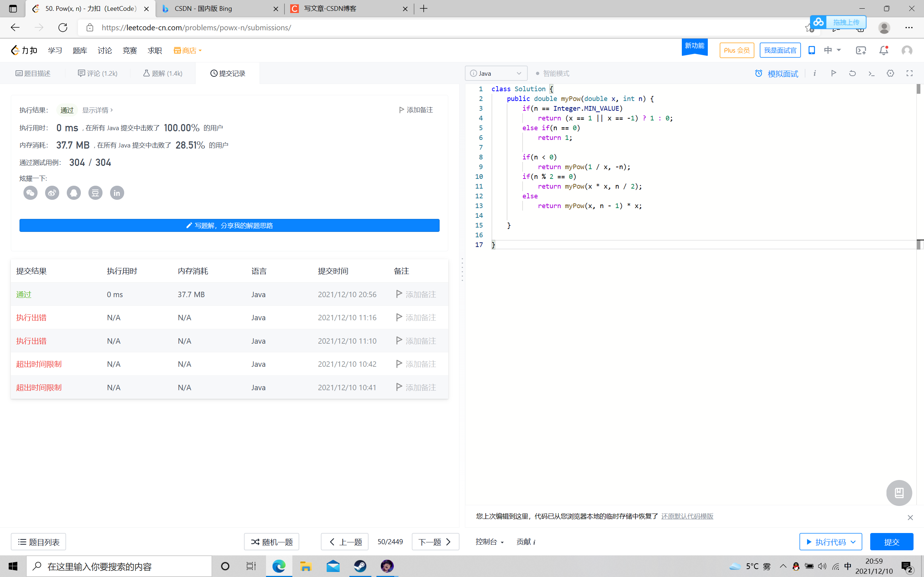Expand the 控制台 console panel

(489, 542)
